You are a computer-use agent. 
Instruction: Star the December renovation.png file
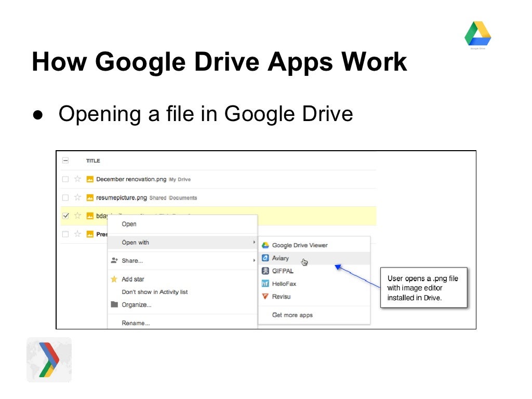click(78, 179)
